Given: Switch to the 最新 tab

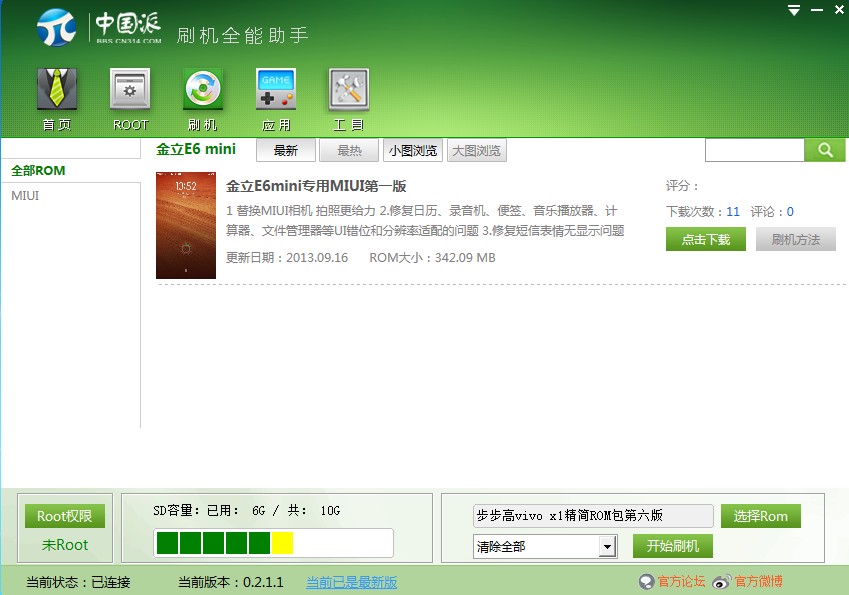Looking at the screenshot, I should coord(286,151).
